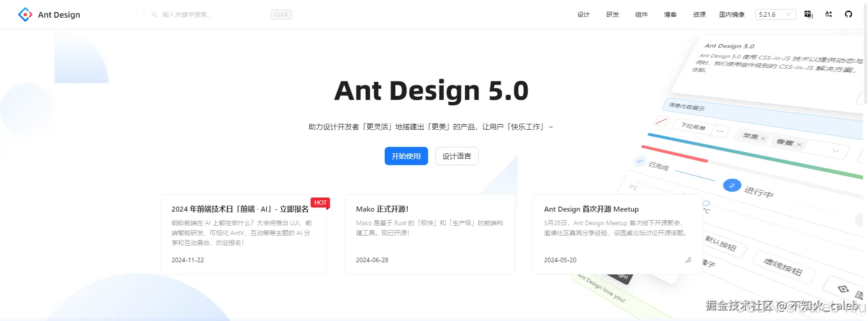Click the 前端技术日 card description text
Viewport: 868px width, 321px height.
(242, 233)
